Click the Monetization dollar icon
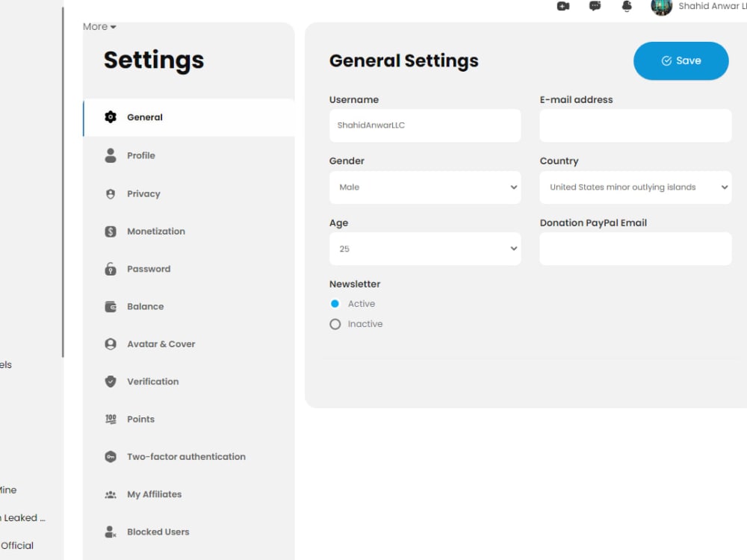 [x=111, y=231]
